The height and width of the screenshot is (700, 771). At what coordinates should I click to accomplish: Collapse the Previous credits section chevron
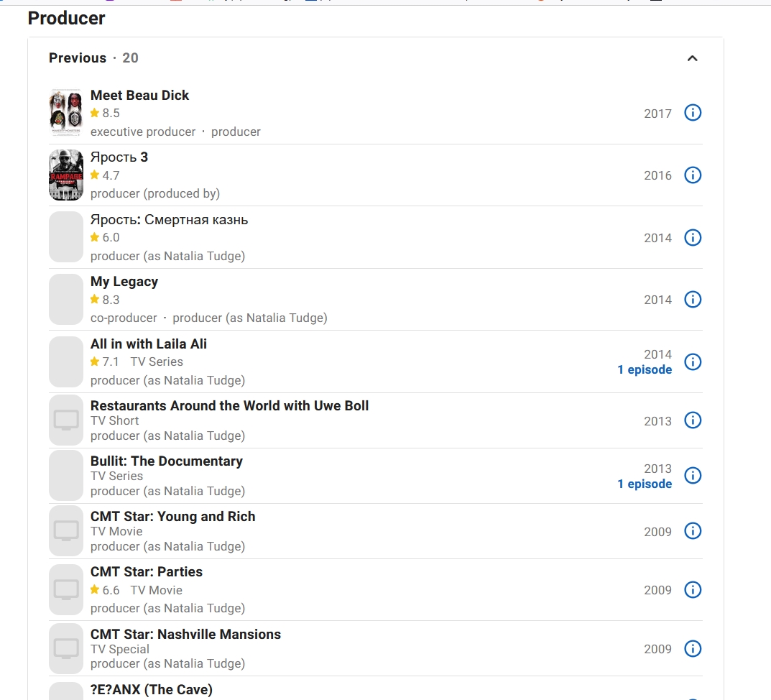pos(693,58)
